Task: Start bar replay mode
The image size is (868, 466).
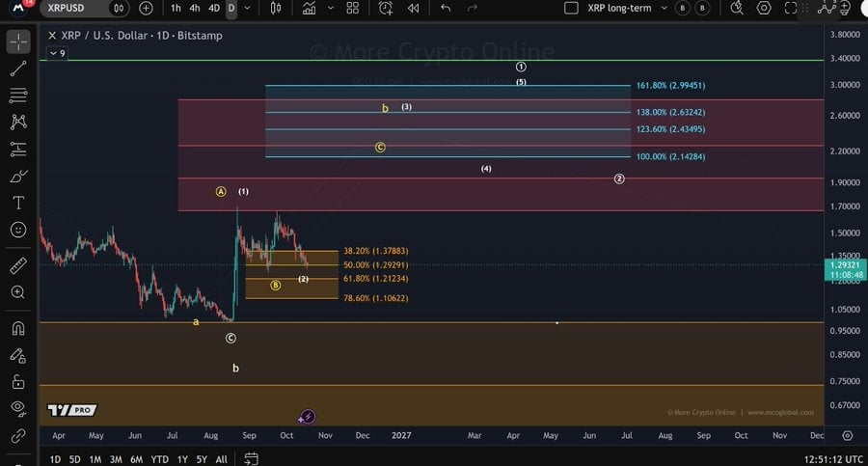Action: 413,9
